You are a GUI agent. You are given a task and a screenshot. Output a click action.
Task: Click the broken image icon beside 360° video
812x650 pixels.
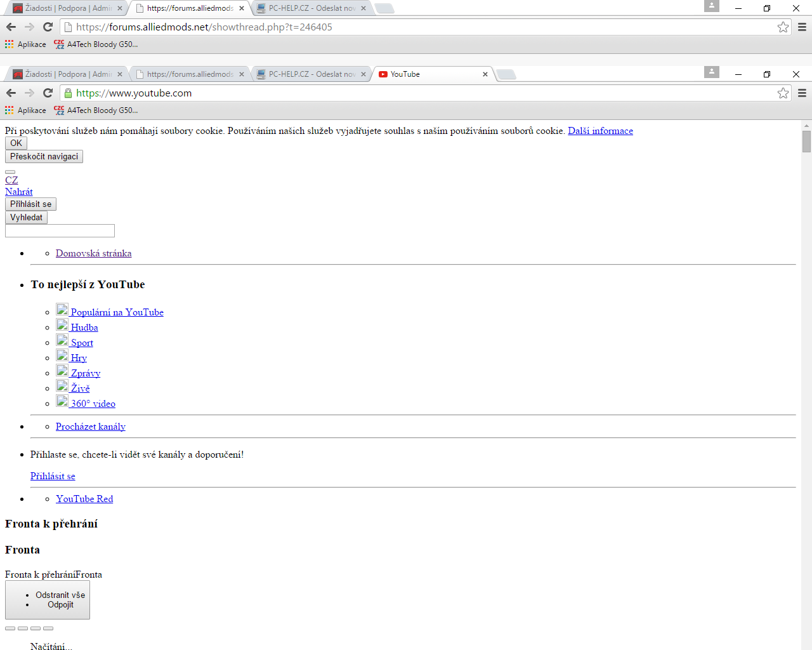[62, 401]
